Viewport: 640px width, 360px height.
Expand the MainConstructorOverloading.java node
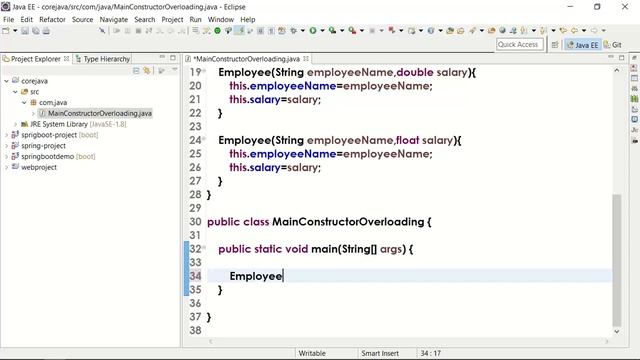[33, 113]
